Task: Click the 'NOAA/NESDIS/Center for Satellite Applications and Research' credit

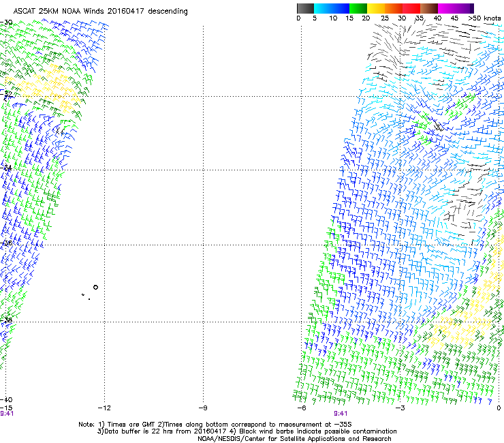Action: coord(294,439)
